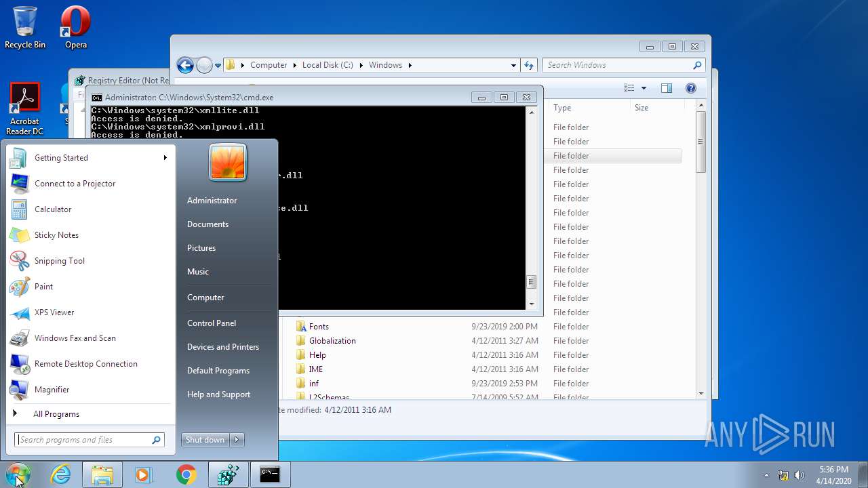Open Getting Started from Start menu
This screenshot has width=868, height=488.
click(90, 158)
